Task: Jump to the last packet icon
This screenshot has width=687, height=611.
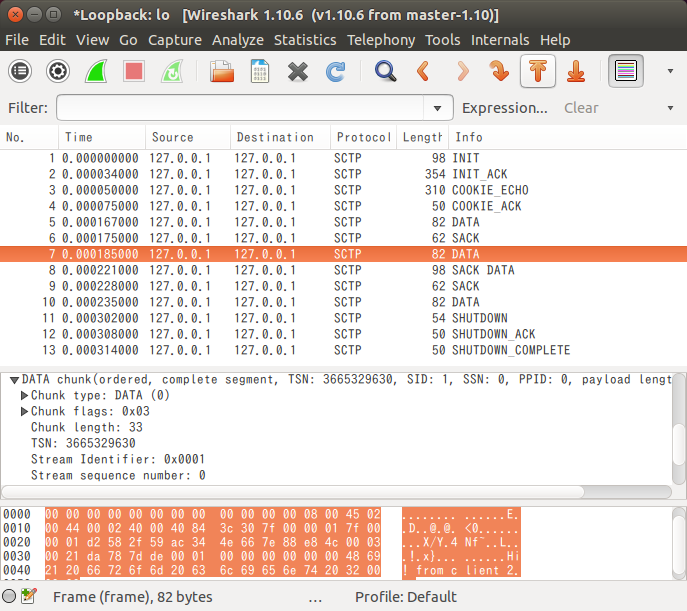Action: pyautogui.click(x=575, y=71)
